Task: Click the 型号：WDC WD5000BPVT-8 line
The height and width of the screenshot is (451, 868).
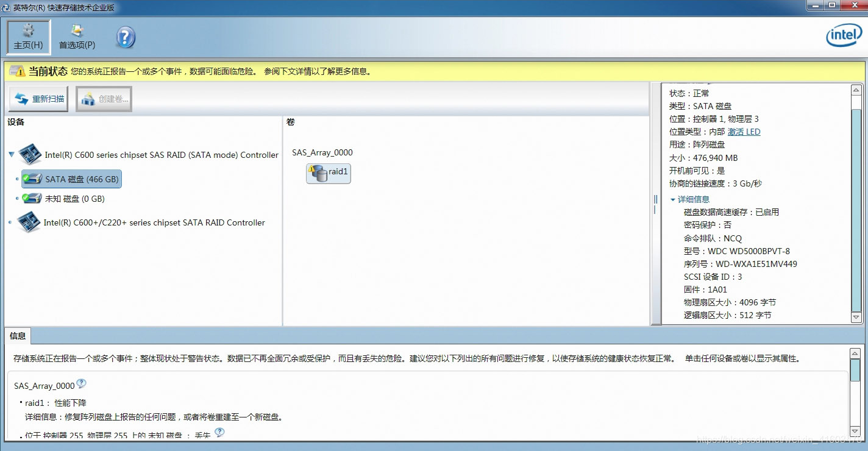Action: tap(737, 251)
